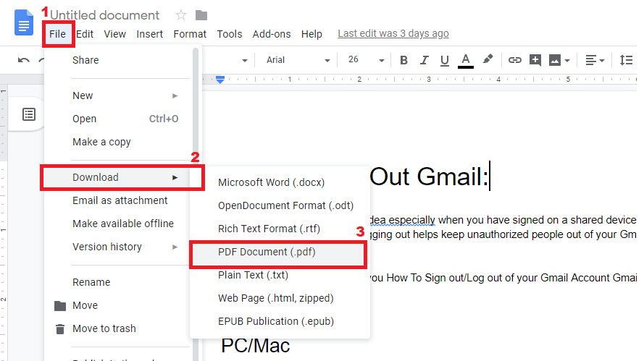Toggle Underline formatting

pyautogui.click(x=444, y=61)
